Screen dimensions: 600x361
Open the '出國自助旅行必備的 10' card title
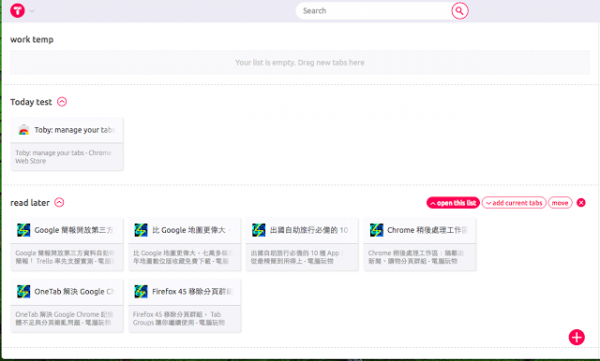[x=309, y=230]
